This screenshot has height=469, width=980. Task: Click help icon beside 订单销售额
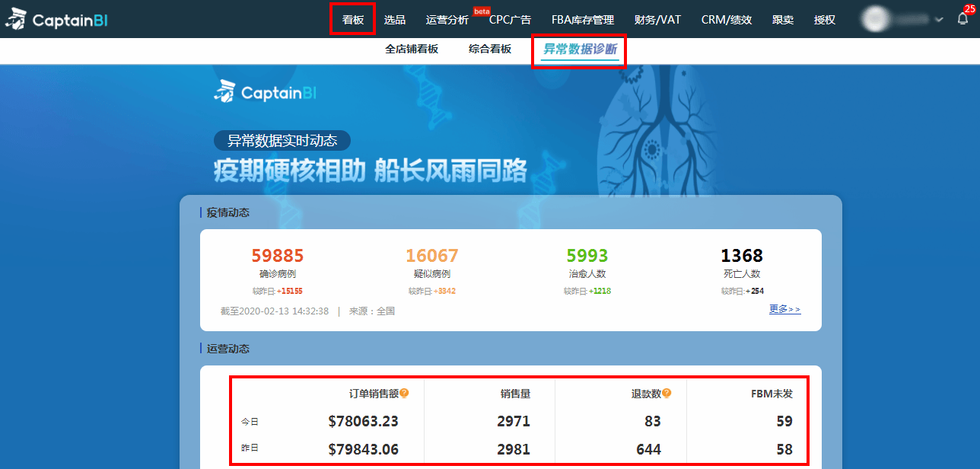[x=404, y=394]
